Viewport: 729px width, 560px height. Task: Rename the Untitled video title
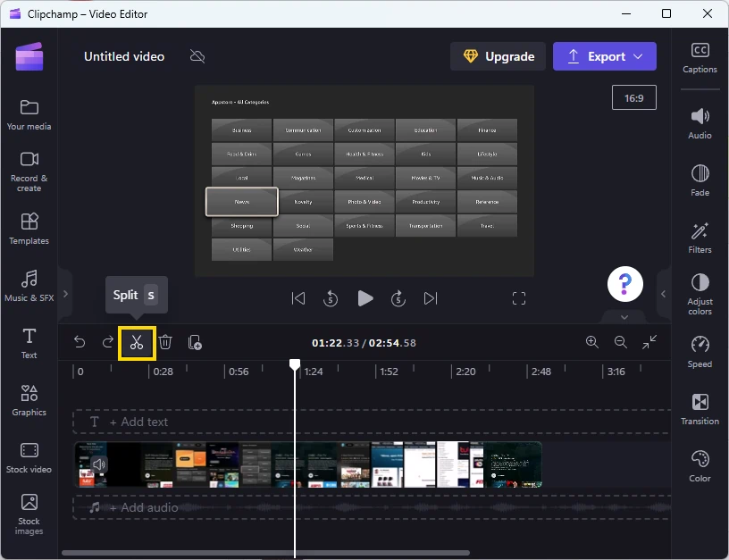(124, 56)
